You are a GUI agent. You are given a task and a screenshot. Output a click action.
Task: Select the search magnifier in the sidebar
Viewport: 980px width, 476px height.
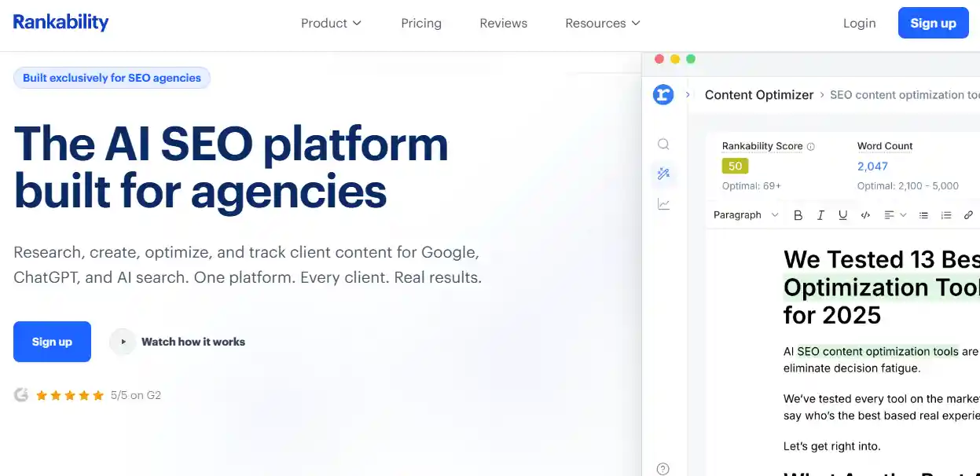click(x=663, y=144)
